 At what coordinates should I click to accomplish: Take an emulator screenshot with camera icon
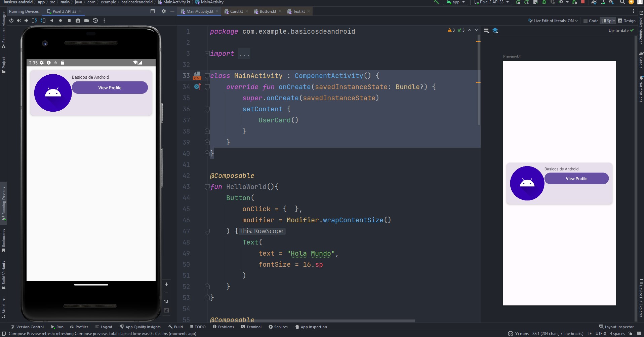tap(78, 21)
